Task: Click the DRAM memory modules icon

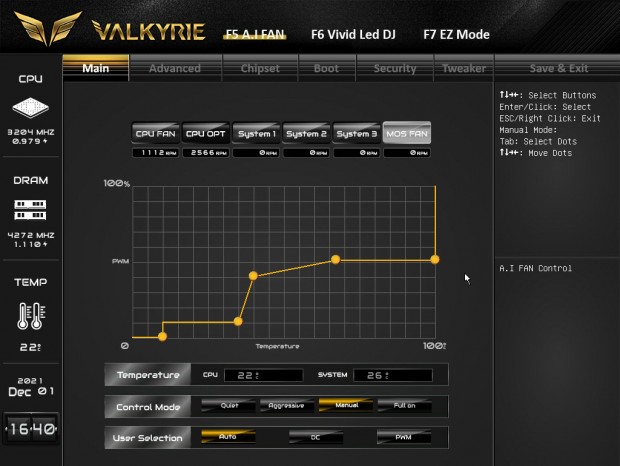Action: point(30,210)
